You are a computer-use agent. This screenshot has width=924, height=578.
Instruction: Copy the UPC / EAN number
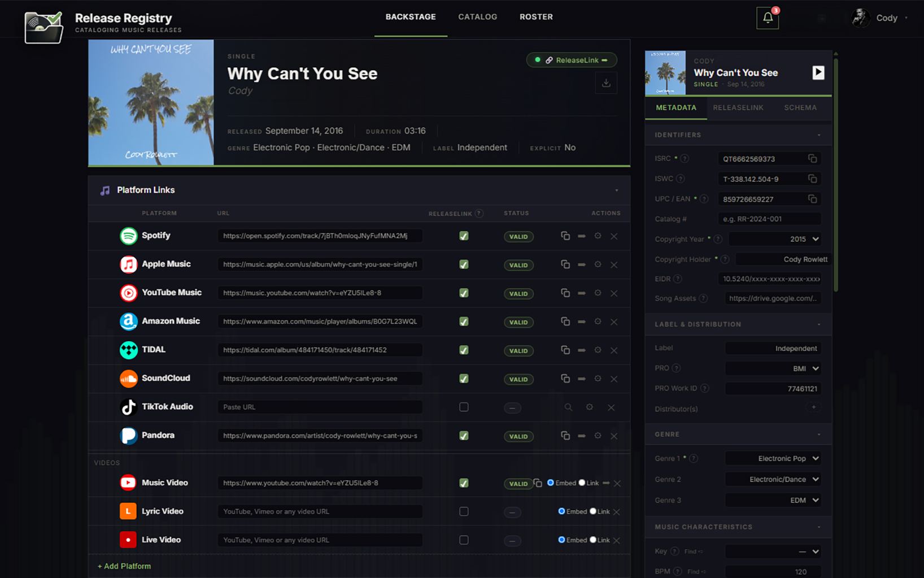pos(812,199)
